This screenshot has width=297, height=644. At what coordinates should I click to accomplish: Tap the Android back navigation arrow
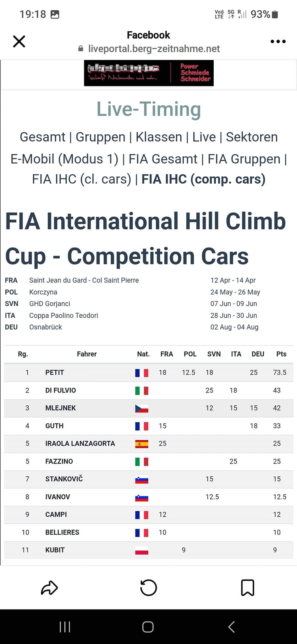[231, 627]
